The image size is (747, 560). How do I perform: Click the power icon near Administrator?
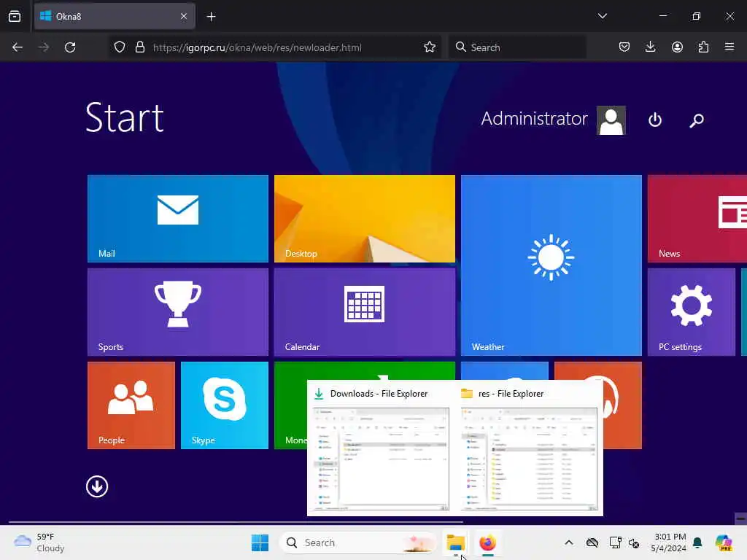click(x=655, y=120)
